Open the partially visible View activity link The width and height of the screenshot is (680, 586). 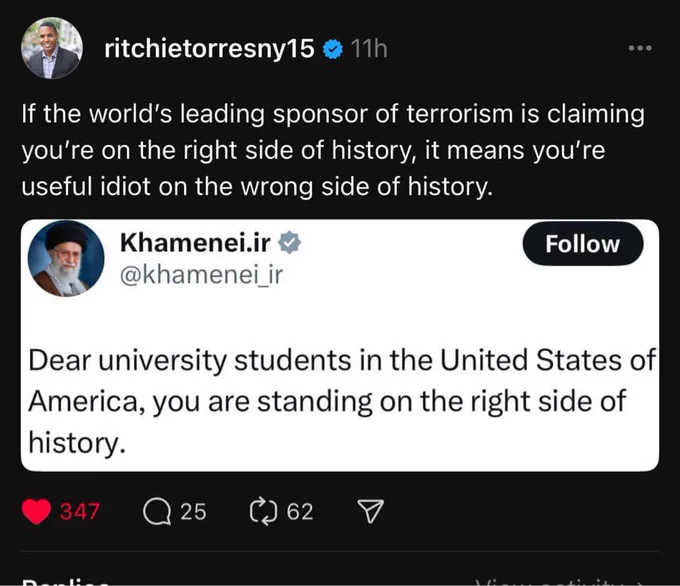point(559,581)
